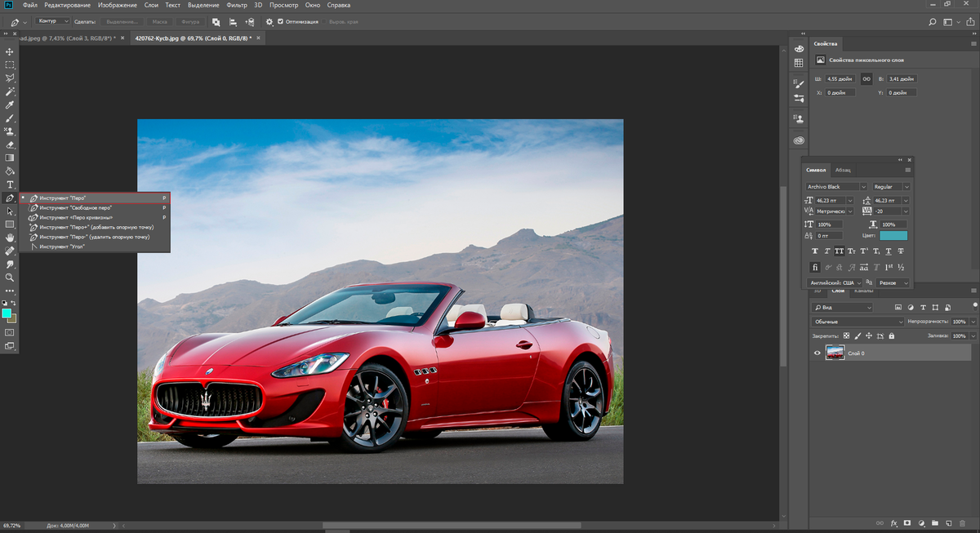The width and height of the screenshot is (980, 533).
Task: Click the Выделение... button in options bar
Action: (x=122, y=21)
